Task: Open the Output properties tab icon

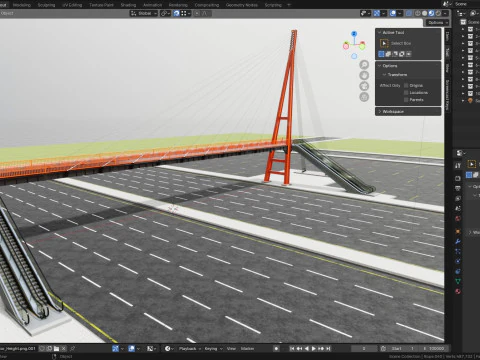Action: (x=458, y=189)
